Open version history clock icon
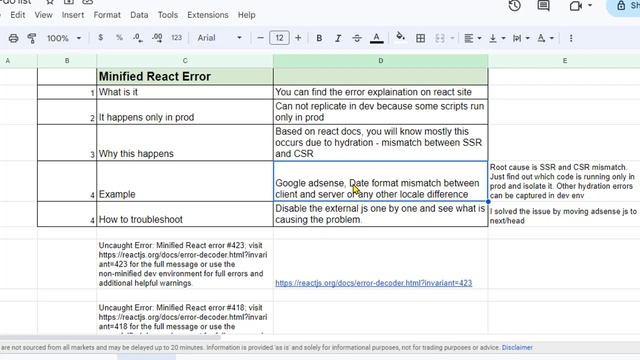Screen dimensions: 640x360 [514, 5]
